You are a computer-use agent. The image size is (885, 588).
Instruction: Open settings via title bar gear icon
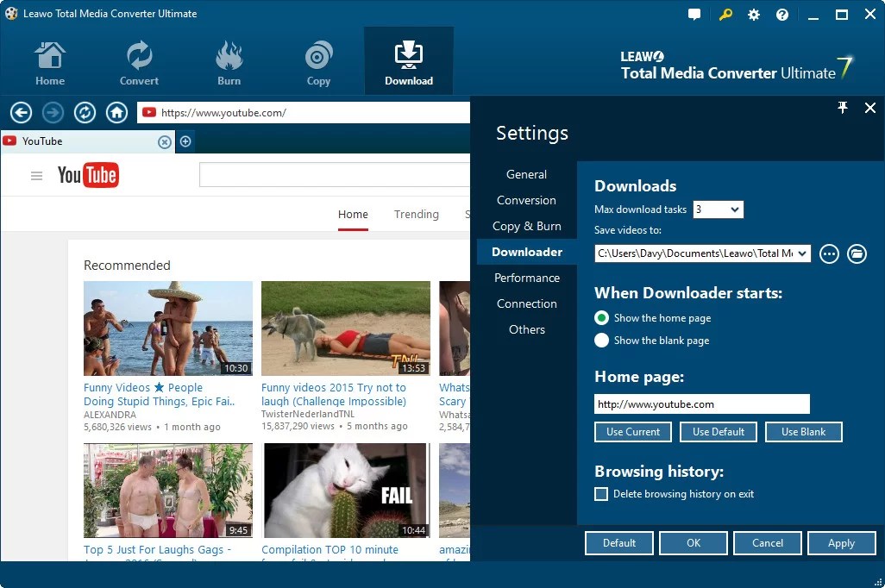point(754,15)
